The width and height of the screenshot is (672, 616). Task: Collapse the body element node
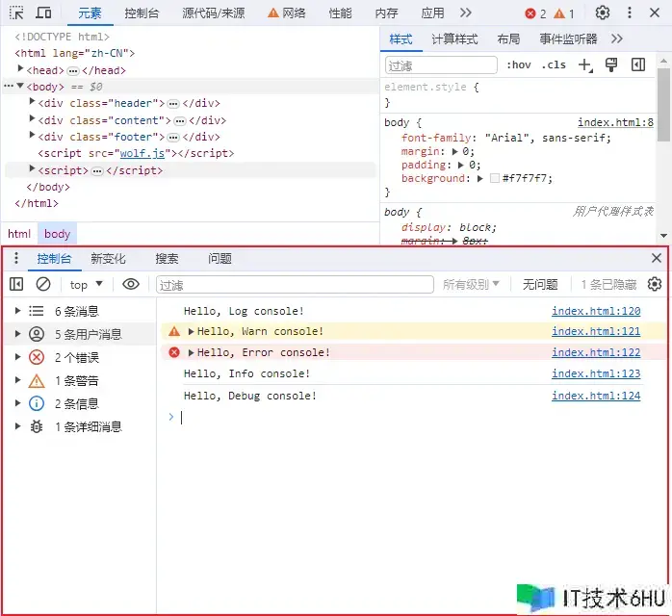click(20, 86)
